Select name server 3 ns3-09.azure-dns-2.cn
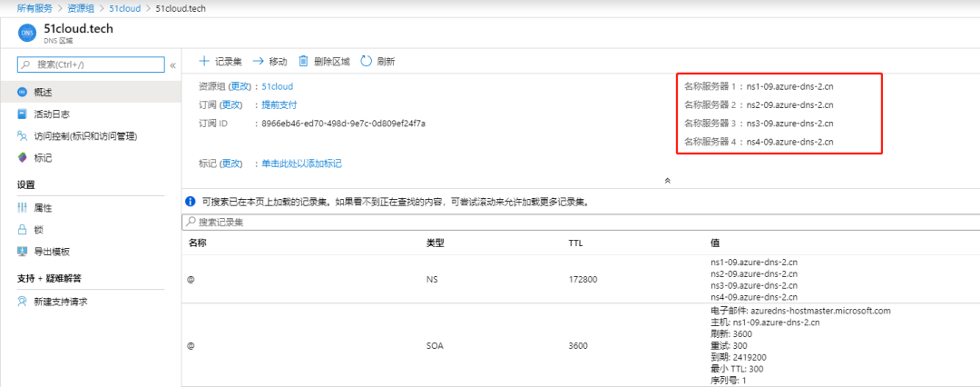This screenshot has width=980, height=387. [x=790, y=124]
